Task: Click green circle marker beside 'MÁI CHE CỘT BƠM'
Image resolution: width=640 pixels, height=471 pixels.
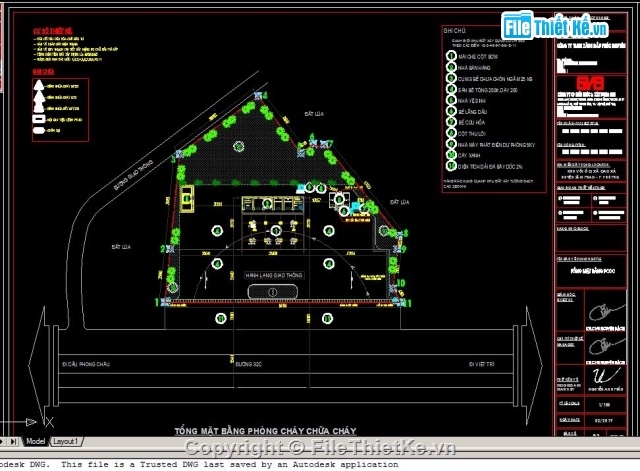Action: pos(451,56)
